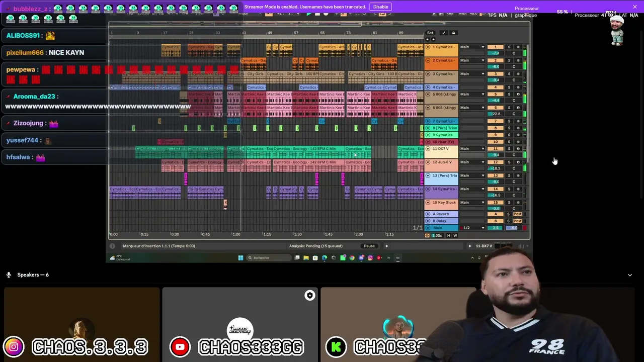The image size is (644, 362).
Task: Toggle track 5 activator number button
Action: [496, 95]
